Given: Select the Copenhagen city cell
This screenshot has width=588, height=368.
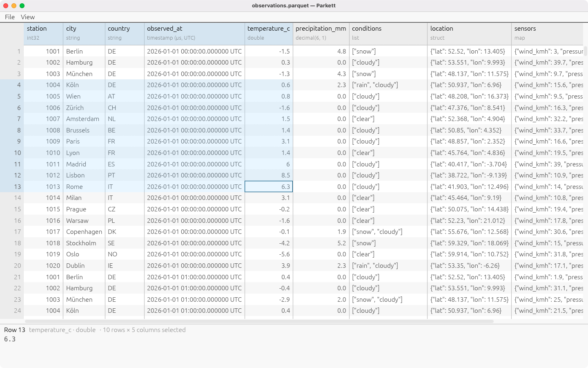Looking at the screenshot, I should click(84, 232).
